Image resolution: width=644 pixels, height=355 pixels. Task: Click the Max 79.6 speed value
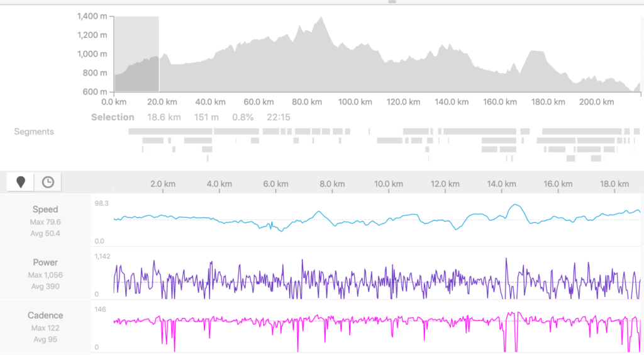pyautogui.click(x=45, y=222)
